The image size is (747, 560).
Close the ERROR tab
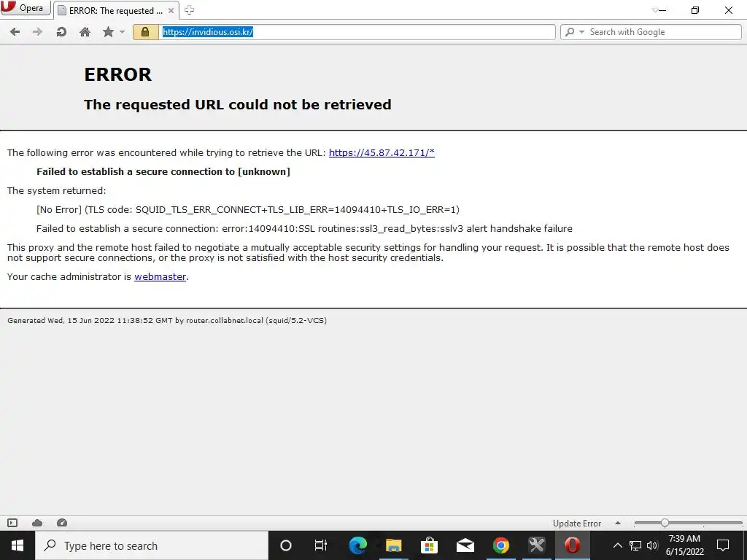(x=171, y=10)
